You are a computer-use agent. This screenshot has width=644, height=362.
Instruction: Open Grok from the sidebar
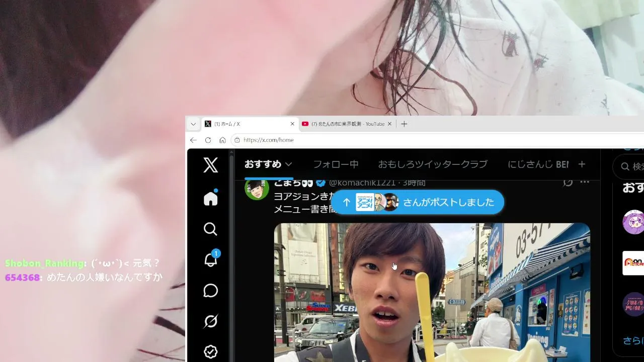coord(211,321)
